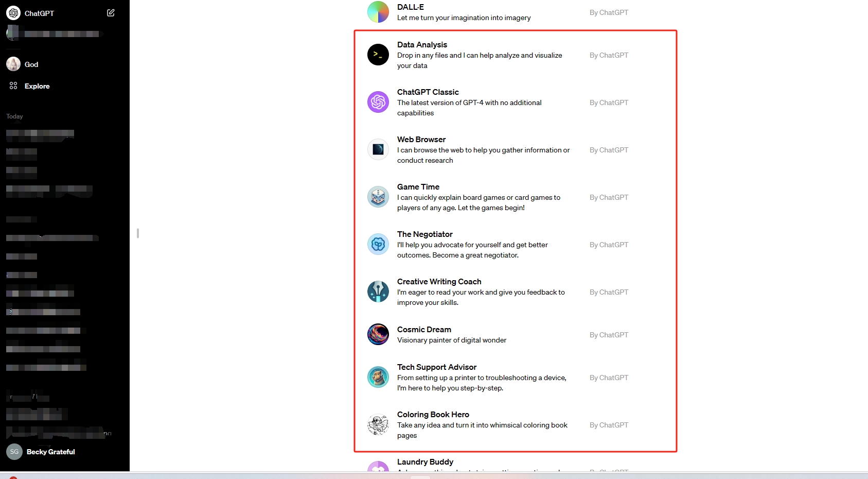Screen dimensions: 868x479
Task: Click 'Let me turn your imagination into imagery'
Action: tap(464, 18)
